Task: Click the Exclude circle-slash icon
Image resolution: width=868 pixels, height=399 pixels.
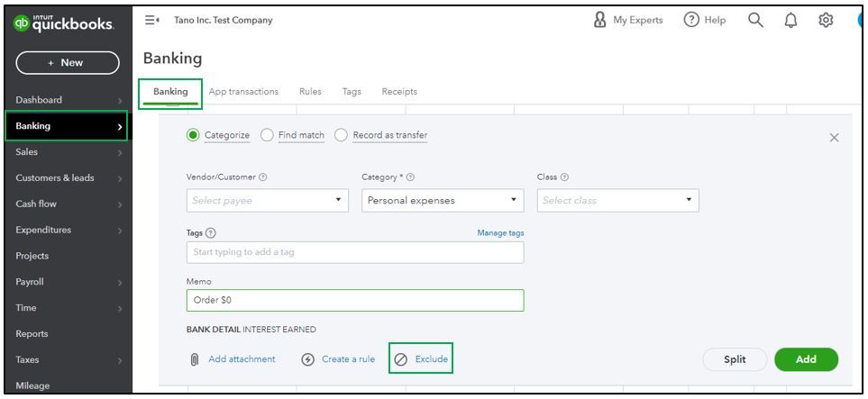Action: pyautogui.click(x=401, y=358)
